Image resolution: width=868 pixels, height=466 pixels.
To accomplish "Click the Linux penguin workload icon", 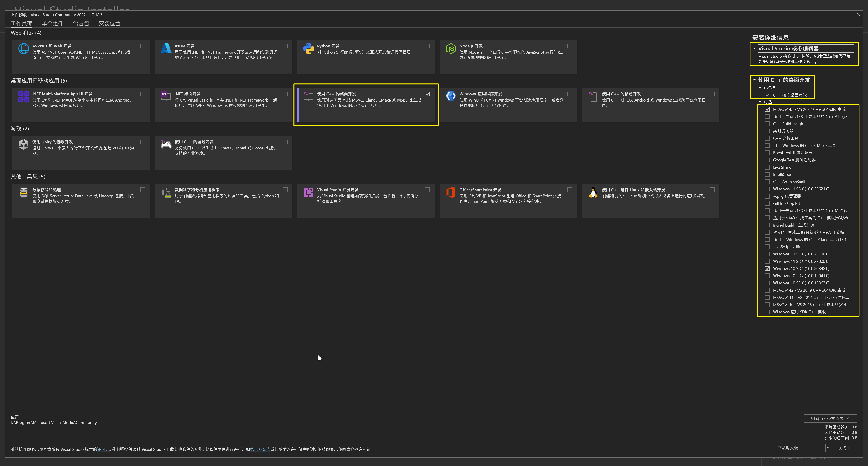I will pyautogui.click(x=593, y=192).
